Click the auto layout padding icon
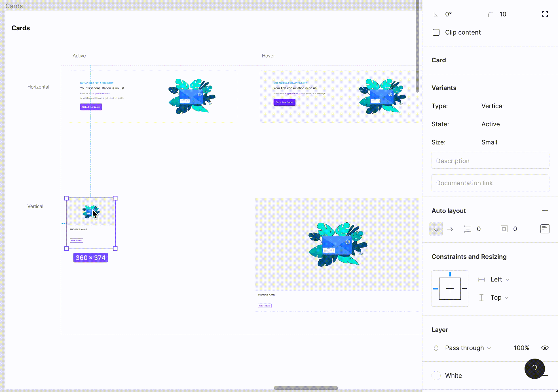The width and height of the screenshot is (558, 392). (504, 229)
